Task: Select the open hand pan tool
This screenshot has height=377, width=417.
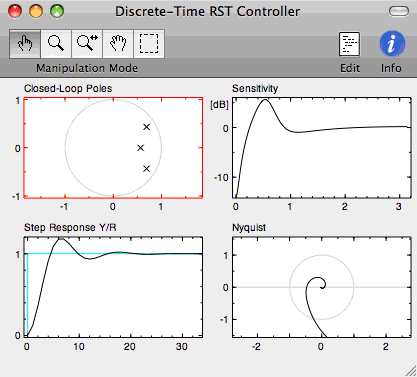Action: tap(118, 44)
